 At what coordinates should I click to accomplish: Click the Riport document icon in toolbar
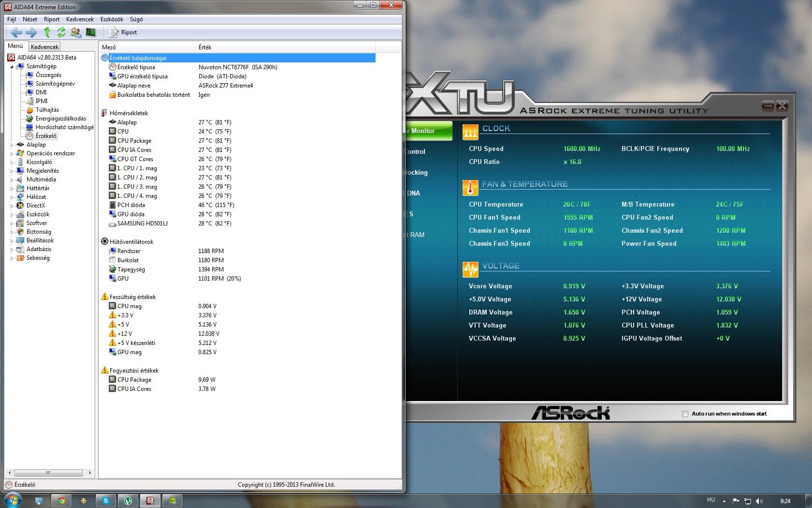click(113, 32)
